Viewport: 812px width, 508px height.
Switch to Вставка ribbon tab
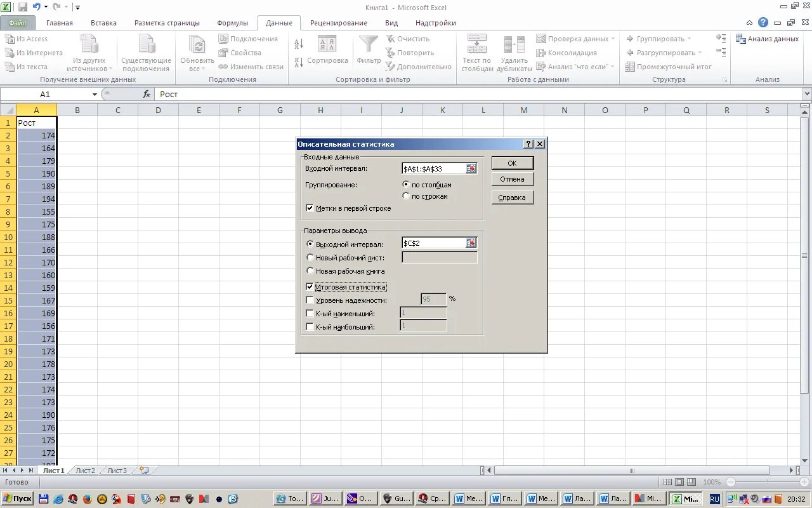click(x=103, y=23)
